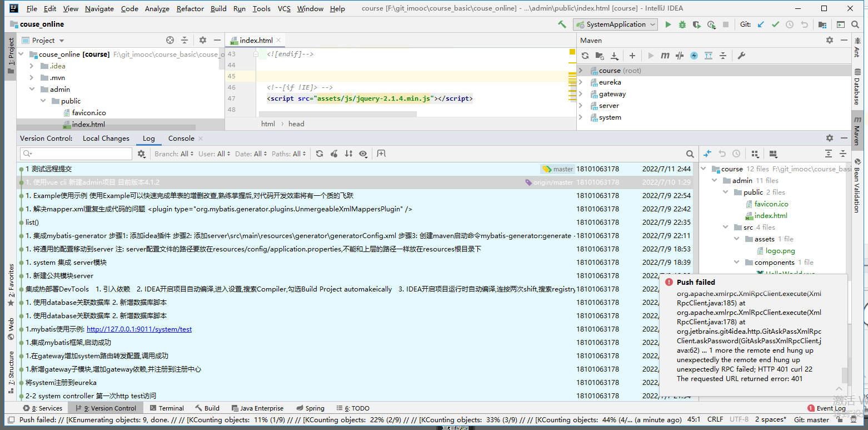Run with Coverage shield icon
This screenshot has height=430, width=868.
pyautogui.click(x=697, y=24)
